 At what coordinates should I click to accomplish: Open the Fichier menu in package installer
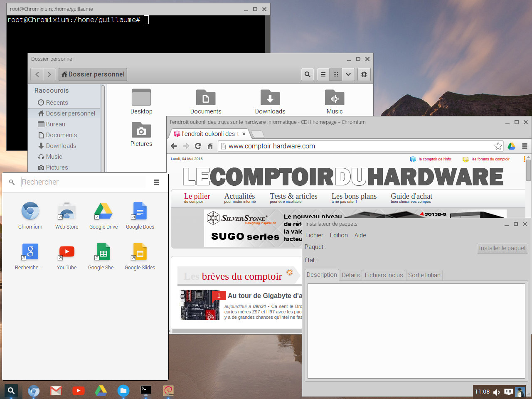click(314, 235)
